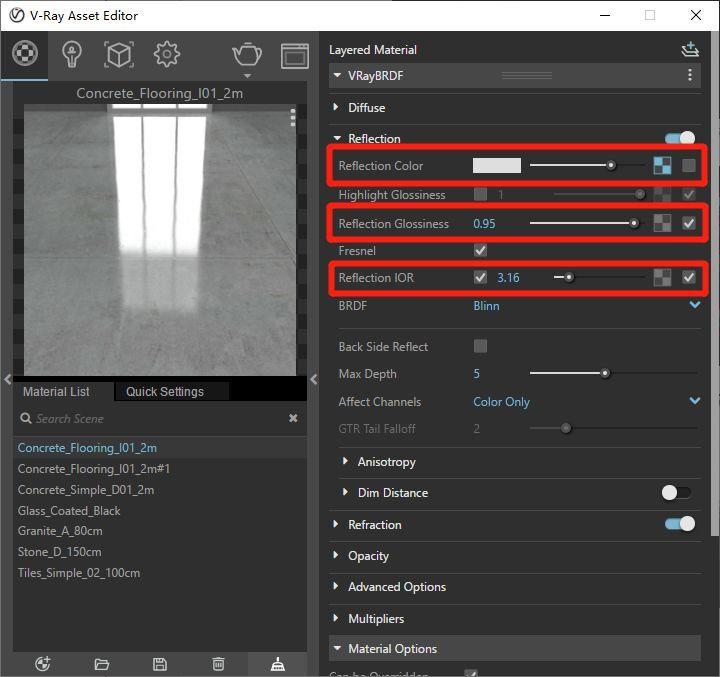Expand the Anisotropy section
Screen dimensions: 720x677
[345, 461]
